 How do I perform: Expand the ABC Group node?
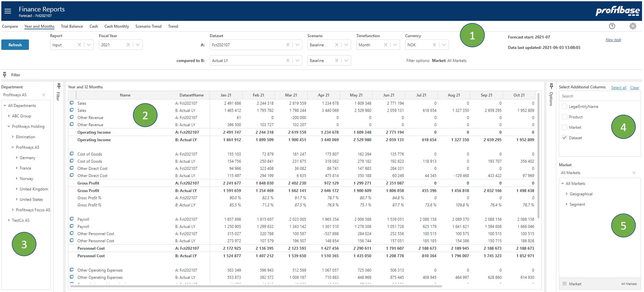point(9,116)
